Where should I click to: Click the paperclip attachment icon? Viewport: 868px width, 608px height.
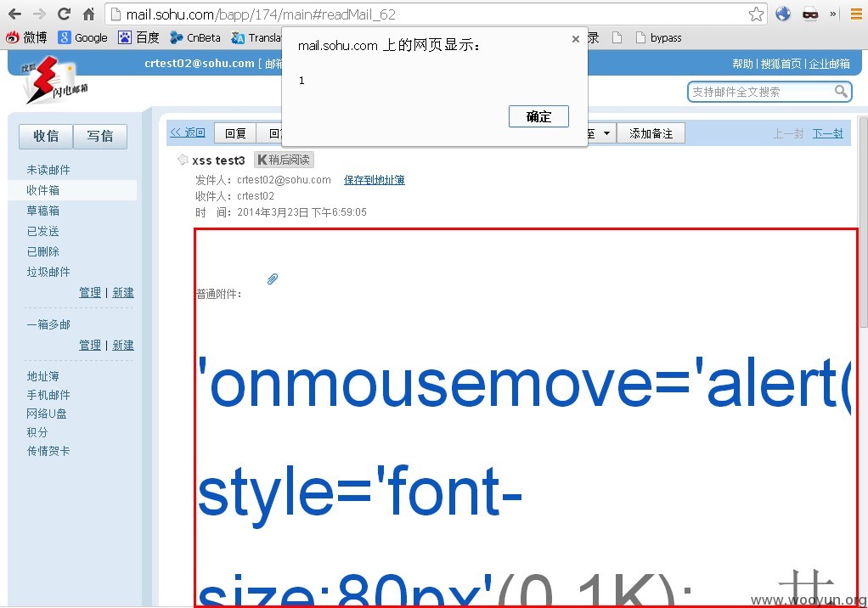click(x=273, y=279)
